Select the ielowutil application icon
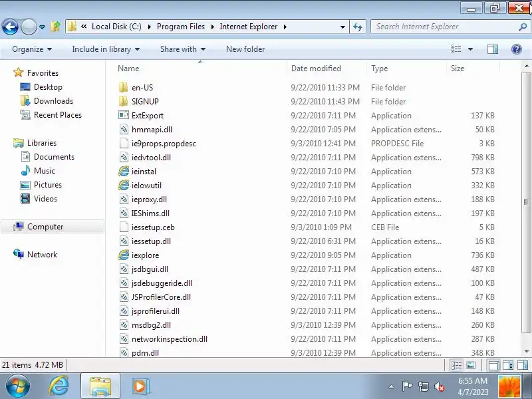This screenshot has width=532, height=399. pos(124,185)
